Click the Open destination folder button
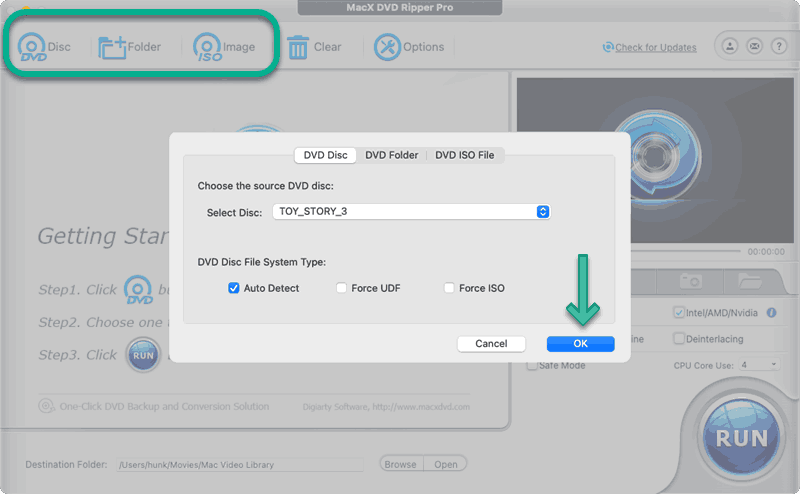Image resolution: width=800 pixels, height=494 pixels. (x=445, y=464)
